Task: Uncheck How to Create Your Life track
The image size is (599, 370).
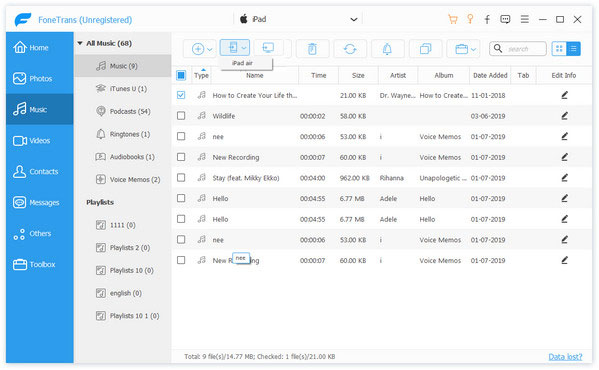Action: pos(181,95)
